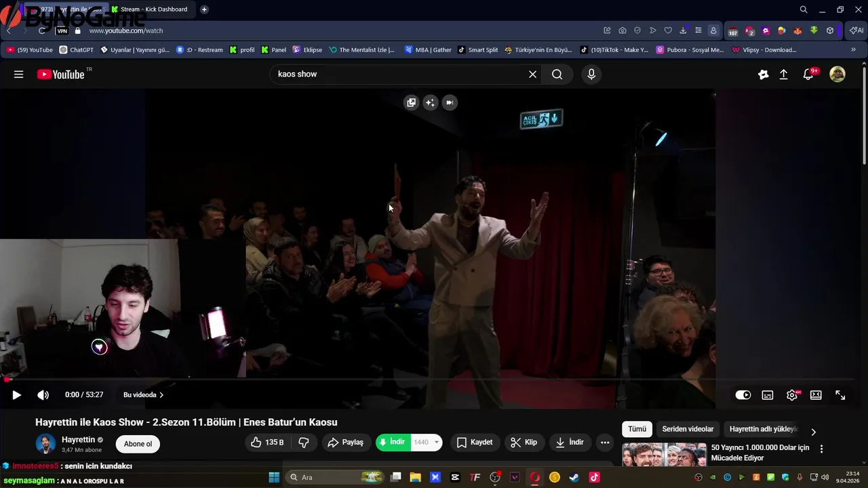Reload the page
This screenshot has width=868, height=488.
tap(42, 30)
